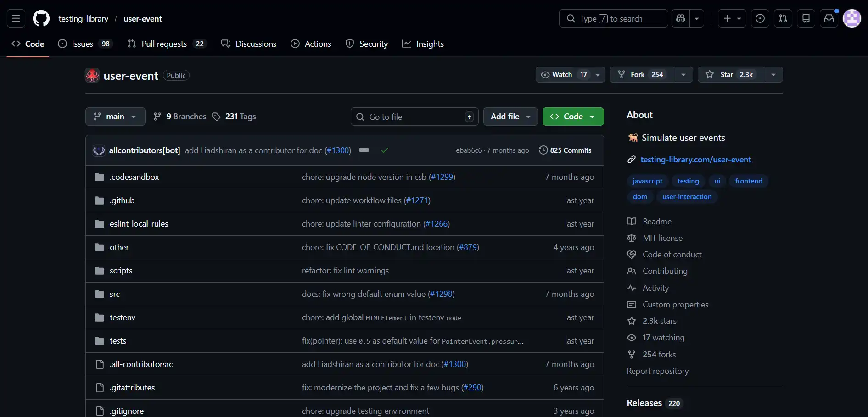The height and width of the screenshot is (417, 868).
Task: Open the notifications inbox
Action: 829,18
